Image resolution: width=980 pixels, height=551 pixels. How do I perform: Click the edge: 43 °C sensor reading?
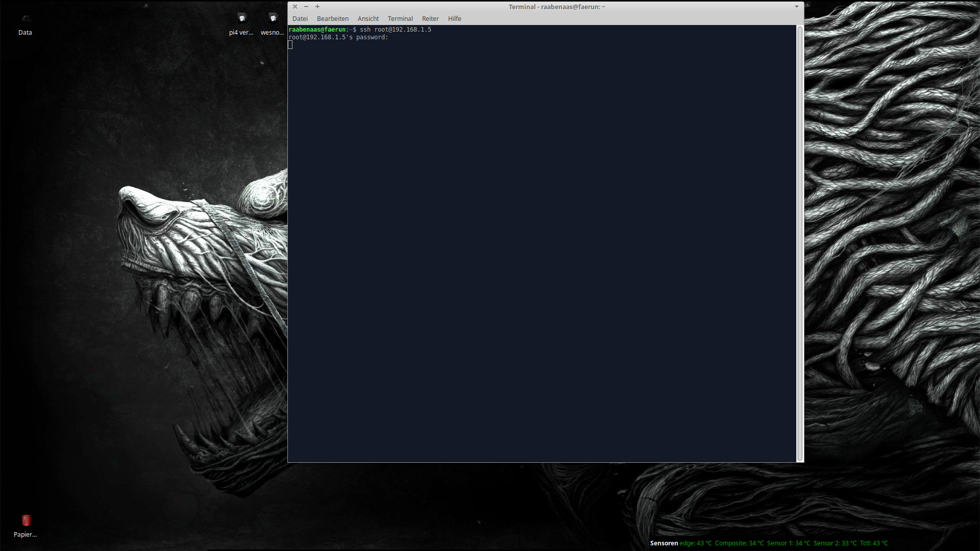click(695, 543)
